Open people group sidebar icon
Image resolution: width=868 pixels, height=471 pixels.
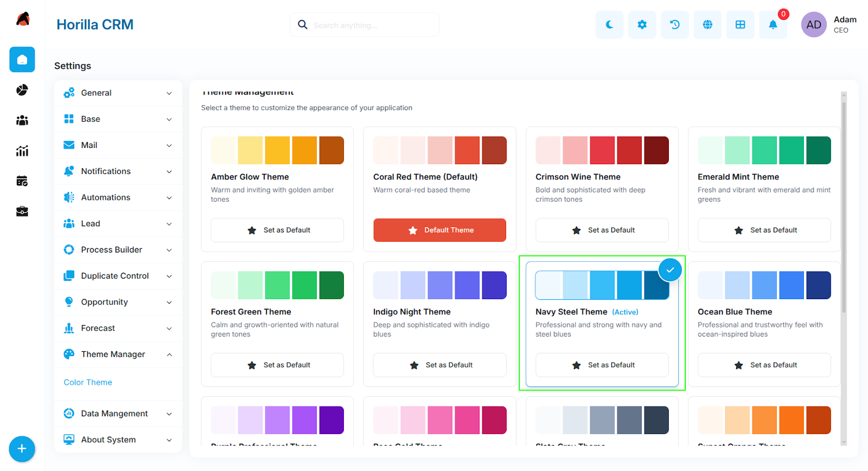(x=22, y=120)
